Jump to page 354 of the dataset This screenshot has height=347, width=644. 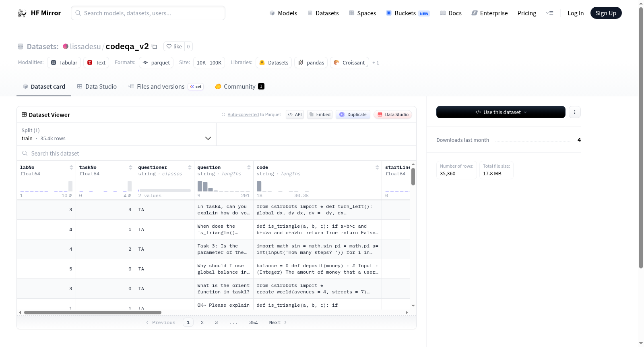254,322
